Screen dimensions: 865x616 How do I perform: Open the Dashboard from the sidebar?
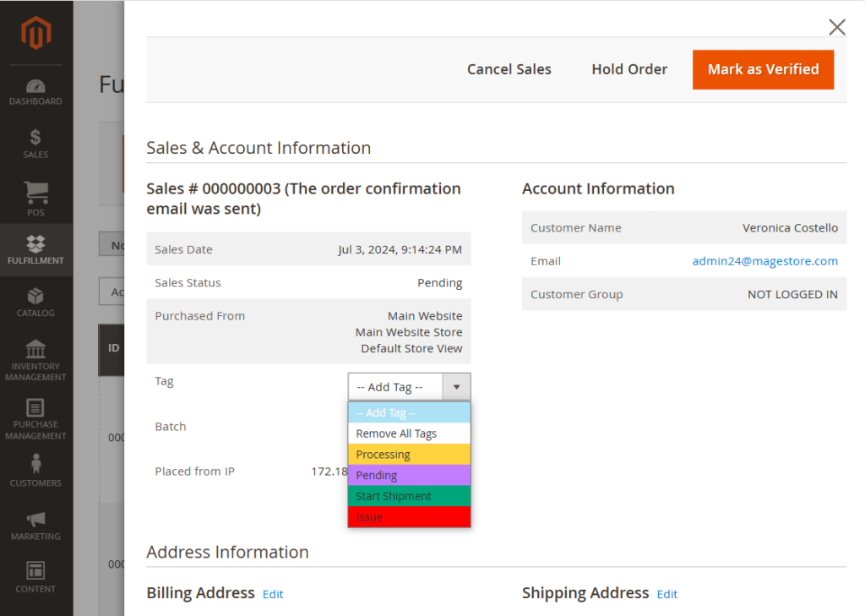tap(35, 90)
